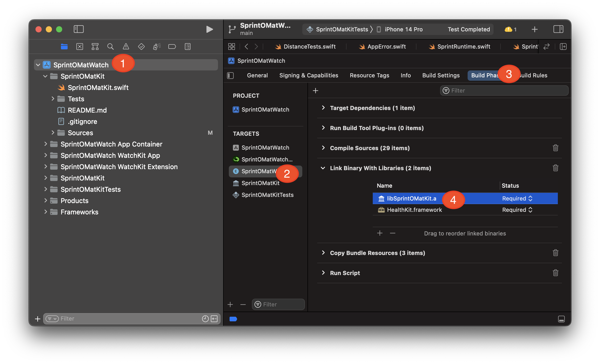Select the Run build action button
The image size is (600, 364).
(209, 29)
